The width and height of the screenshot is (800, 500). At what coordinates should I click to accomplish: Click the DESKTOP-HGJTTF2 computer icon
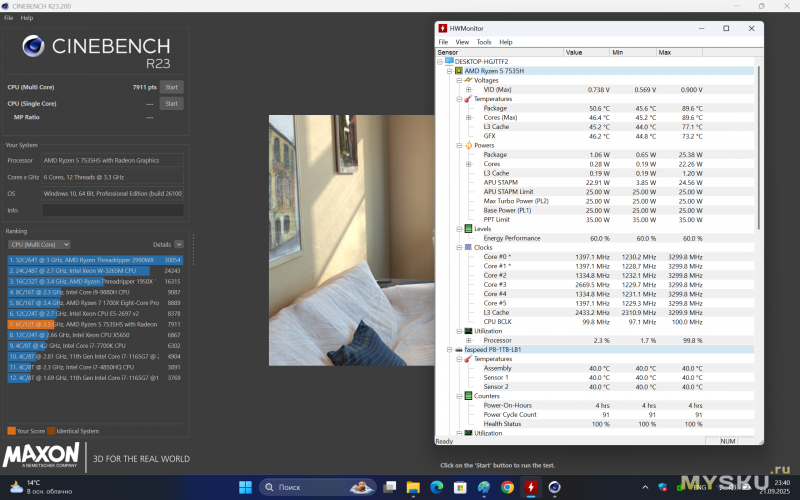point(449,61)
